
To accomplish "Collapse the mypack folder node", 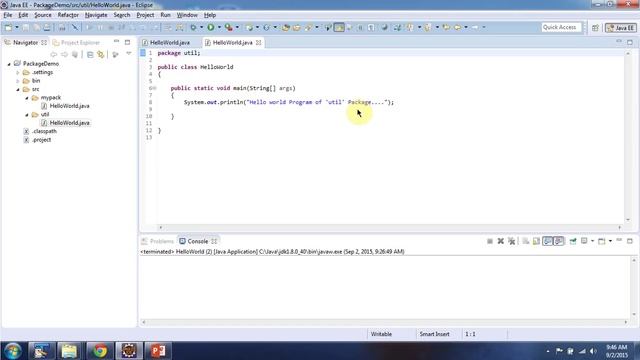I will coord(27,98).
